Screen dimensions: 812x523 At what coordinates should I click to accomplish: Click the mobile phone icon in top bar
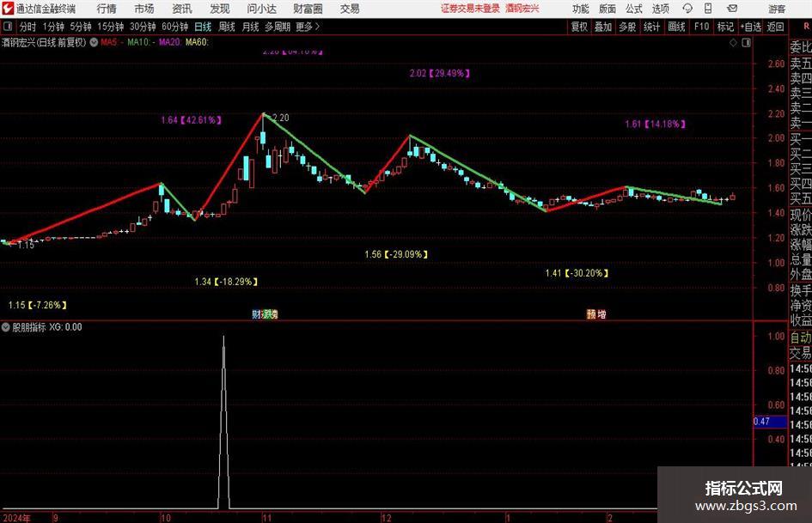point(708,9)
